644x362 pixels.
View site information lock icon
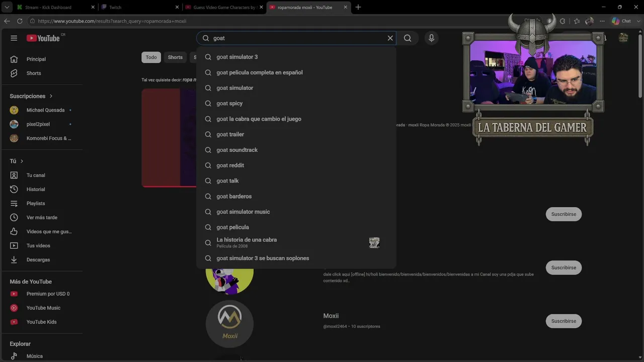click(32, 21)
